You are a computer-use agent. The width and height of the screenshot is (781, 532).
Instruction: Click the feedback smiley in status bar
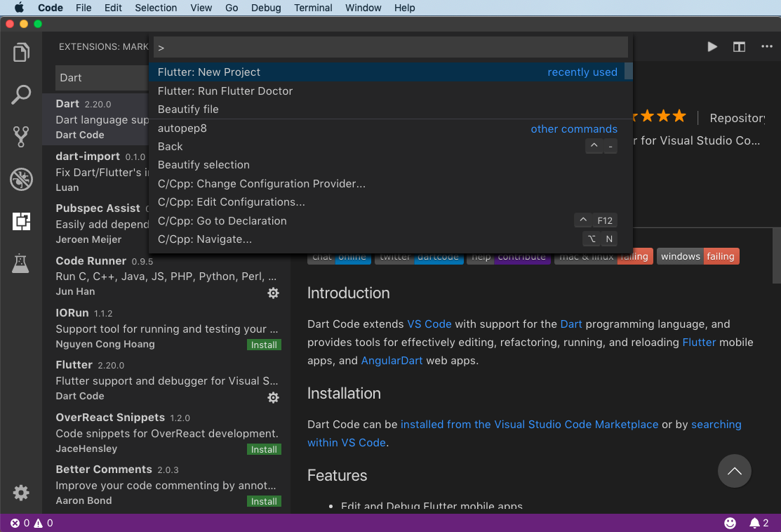730,523
